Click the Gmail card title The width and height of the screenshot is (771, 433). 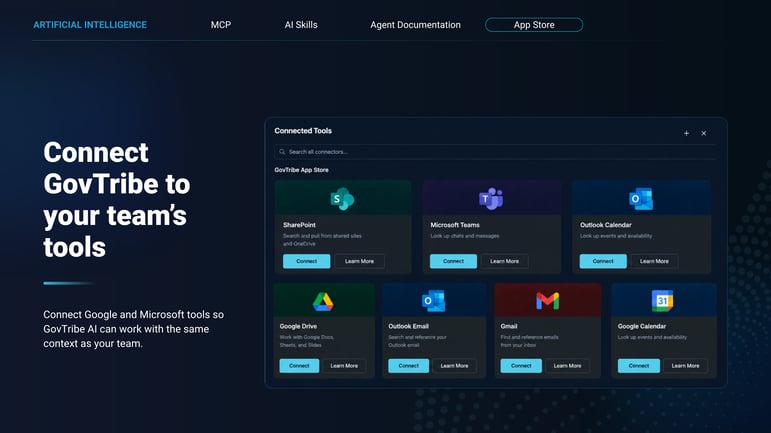tap(509, 326)
